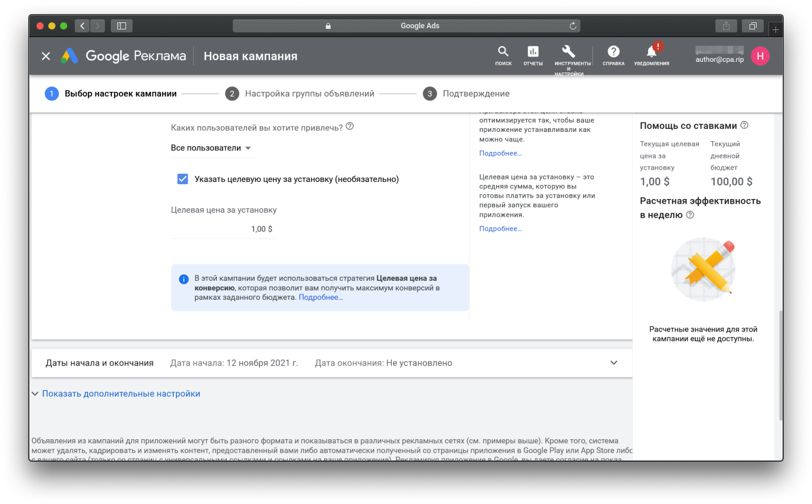This screenshot has width=812, height=504.
Task: Expand the Даты начала и окончания section
Action: (614, 363)
